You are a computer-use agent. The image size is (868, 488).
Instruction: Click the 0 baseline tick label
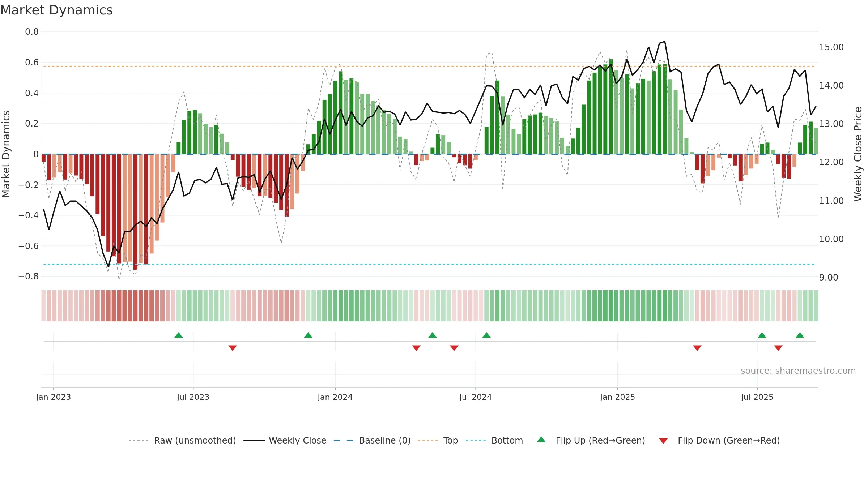[36, 154]
